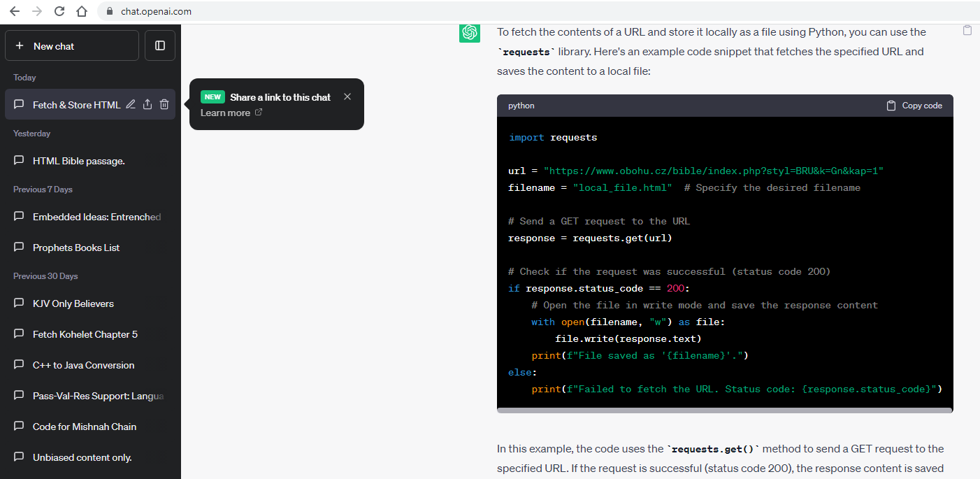Open Embedded Ideas: Entrenched chat
The height and width of the screenshot is (479, 980).
point(90,217)
